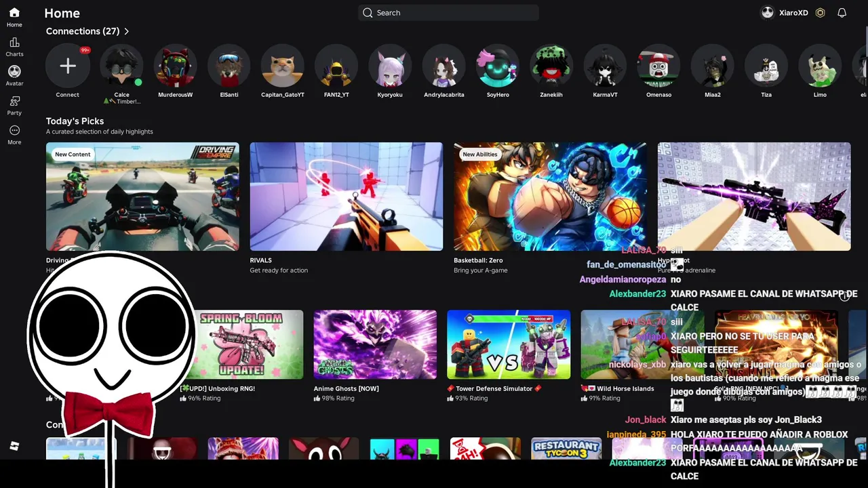Open Zanekiih's connection avatar
The height and width of the screenshot is (488, 868).
[x=551, y=66]
